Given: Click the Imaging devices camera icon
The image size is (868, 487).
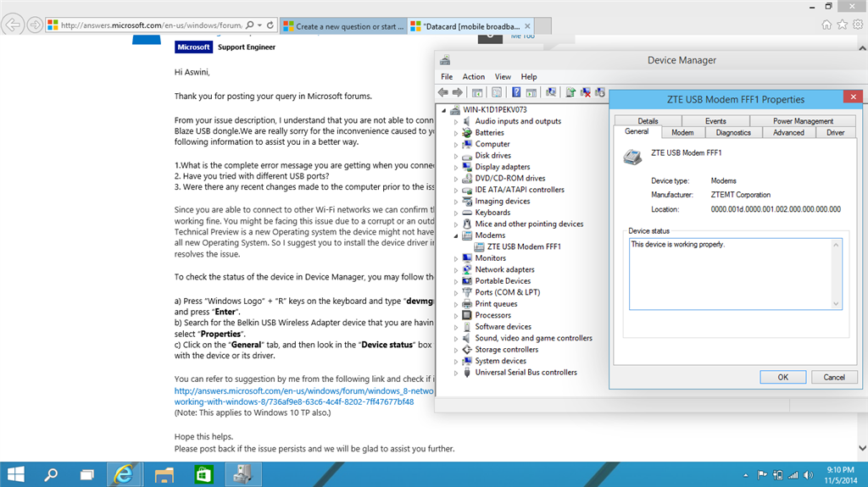Looking at the screenshot, I should coord(467,201).
